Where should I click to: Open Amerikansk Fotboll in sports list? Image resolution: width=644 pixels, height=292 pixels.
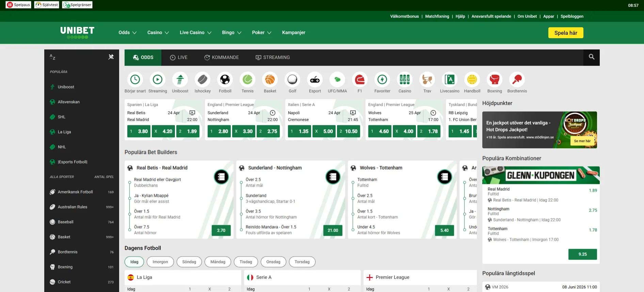coord(82,192)
